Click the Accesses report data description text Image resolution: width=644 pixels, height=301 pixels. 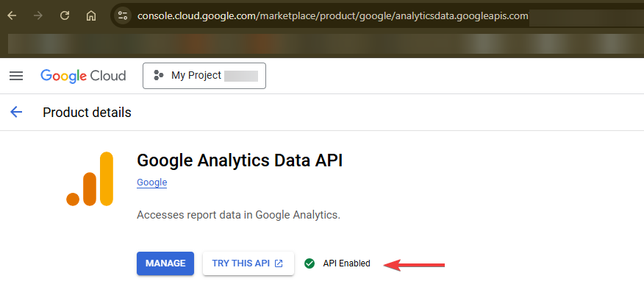pos(239,215)
